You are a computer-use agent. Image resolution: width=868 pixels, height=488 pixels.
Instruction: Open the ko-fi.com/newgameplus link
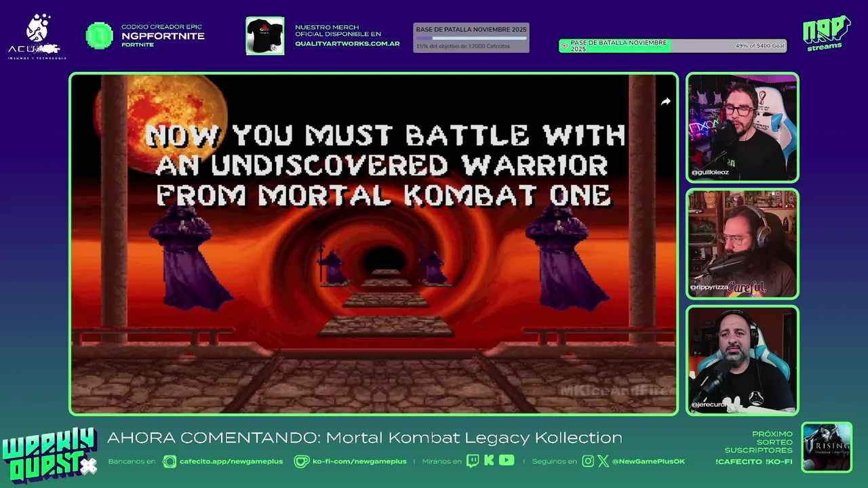(x=359, y=462)
